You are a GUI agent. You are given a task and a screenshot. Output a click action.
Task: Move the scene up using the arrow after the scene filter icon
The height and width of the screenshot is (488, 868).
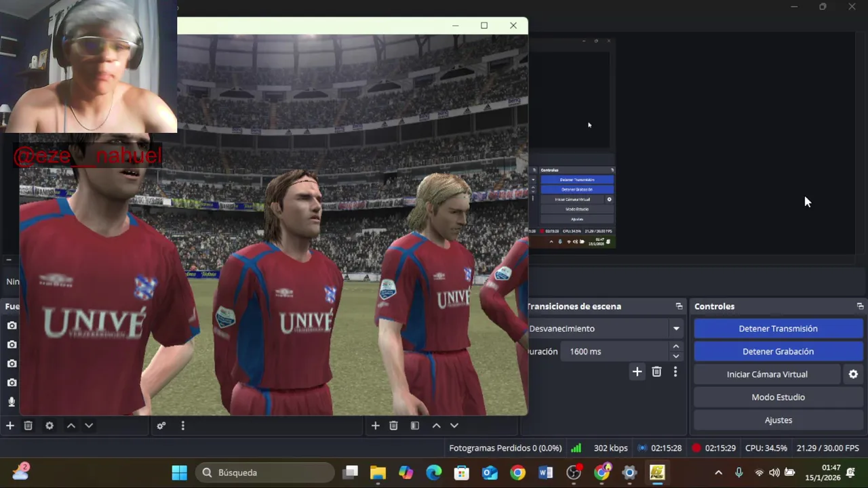coord(436,426)
